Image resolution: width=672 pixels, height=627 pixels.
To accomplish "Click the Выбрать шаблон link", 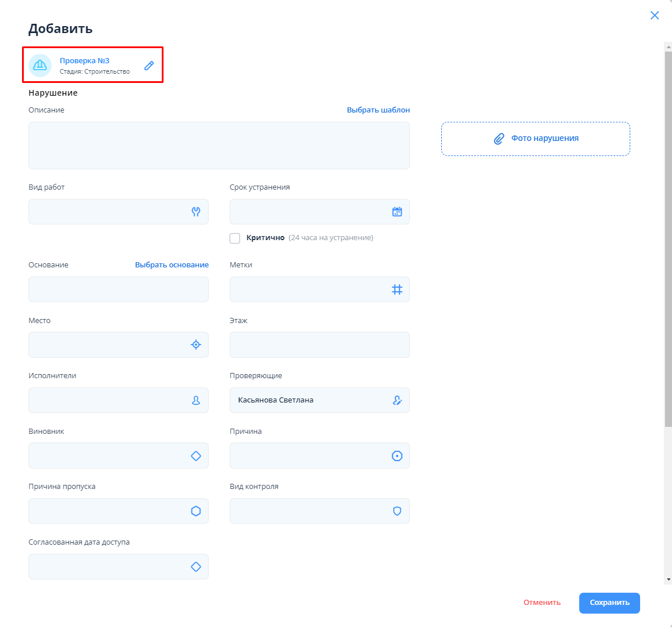I will pos(378,110).
